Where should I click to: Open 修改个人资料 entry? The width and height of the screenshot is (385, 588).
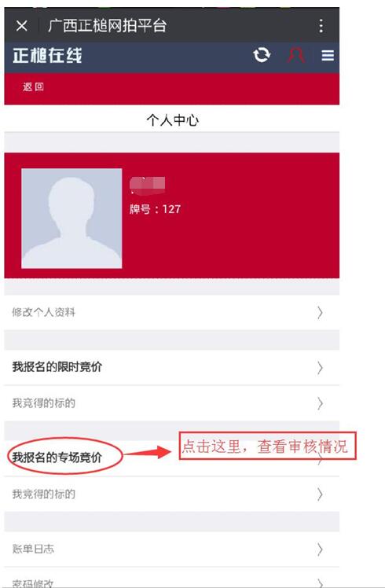[x=172, y=312]
